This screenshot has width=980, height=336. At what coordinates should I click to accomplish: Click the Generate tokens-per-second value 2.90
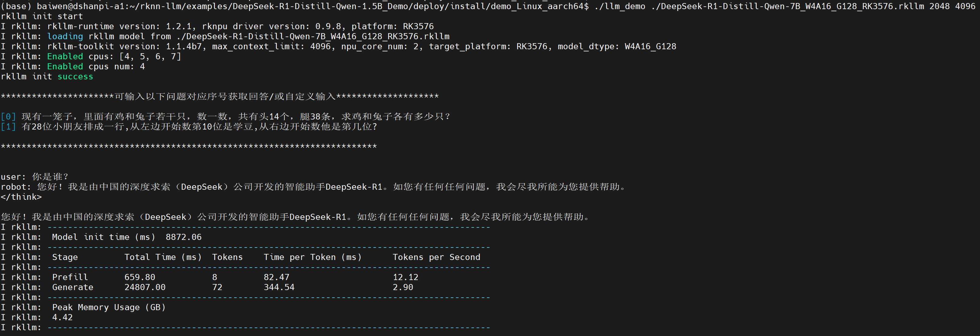[403, 287]
